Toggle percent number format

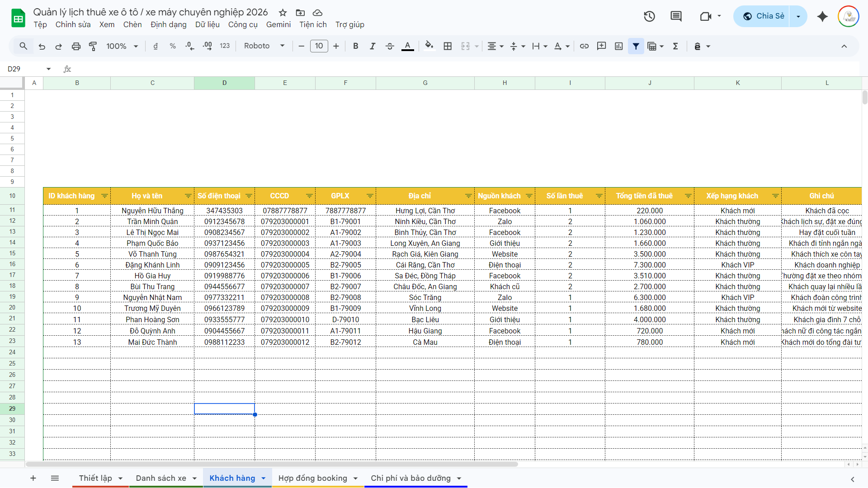tap(172, 46)
